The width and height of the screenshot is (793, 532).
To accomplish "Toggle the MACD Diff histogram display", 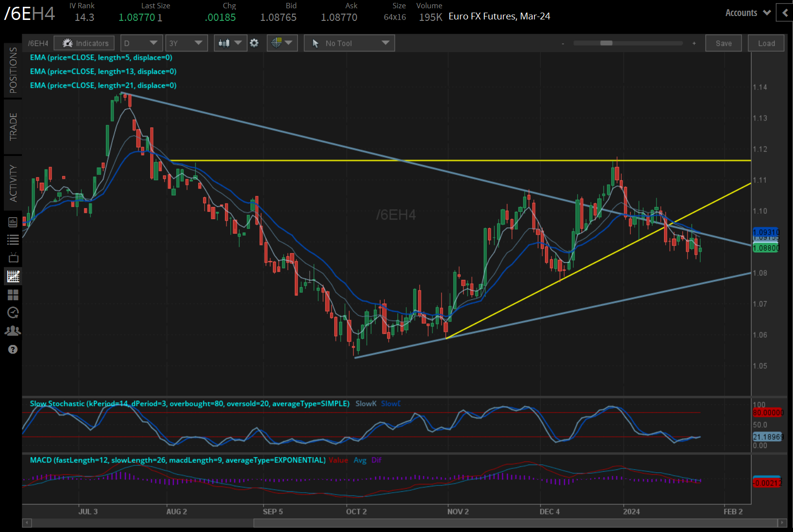I will coord(377,460).
